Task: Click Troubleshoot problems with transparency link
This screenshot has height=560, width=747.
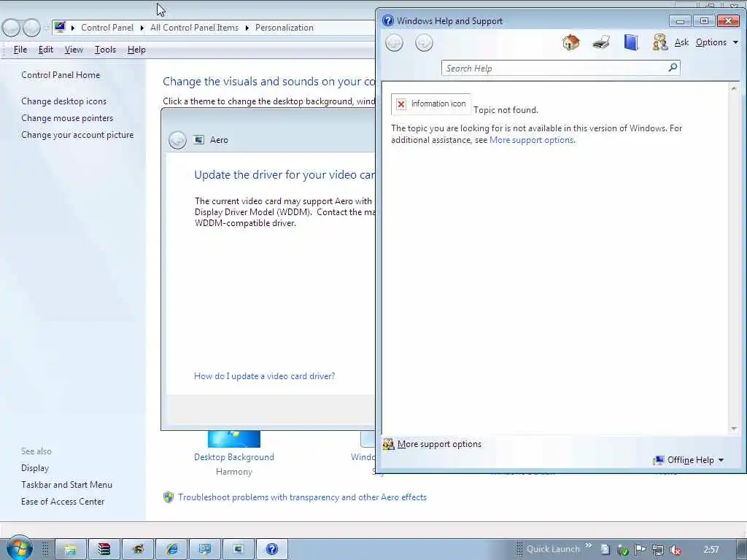Action: point(302,497)
